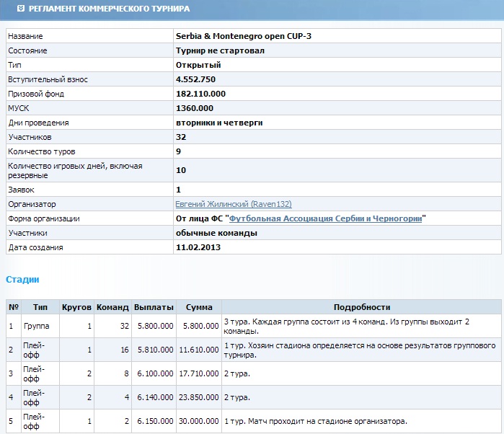Click sum cell 23.850.000 in stage 4
The width and height of the screenshot is (504, 434).
(199, 397)
